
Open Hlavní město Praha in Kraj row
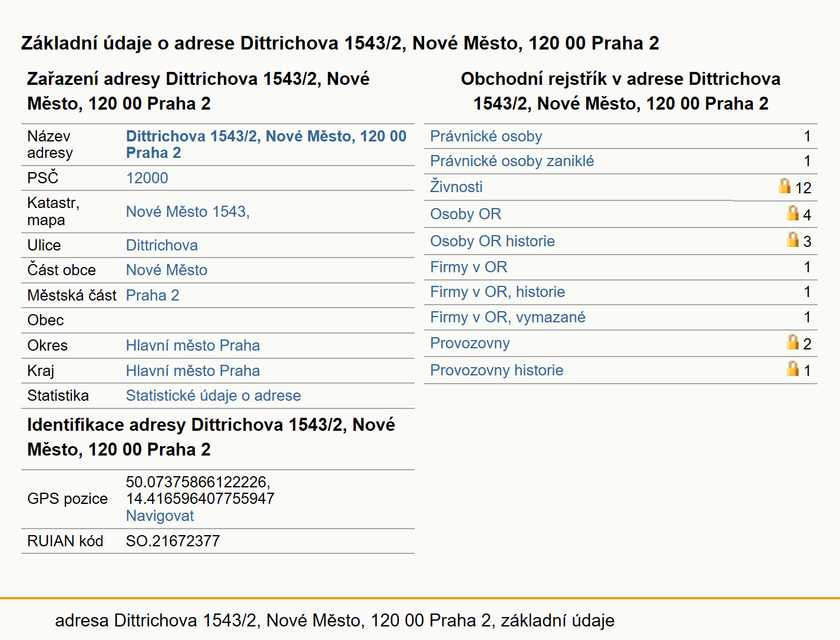coord(193,371)
